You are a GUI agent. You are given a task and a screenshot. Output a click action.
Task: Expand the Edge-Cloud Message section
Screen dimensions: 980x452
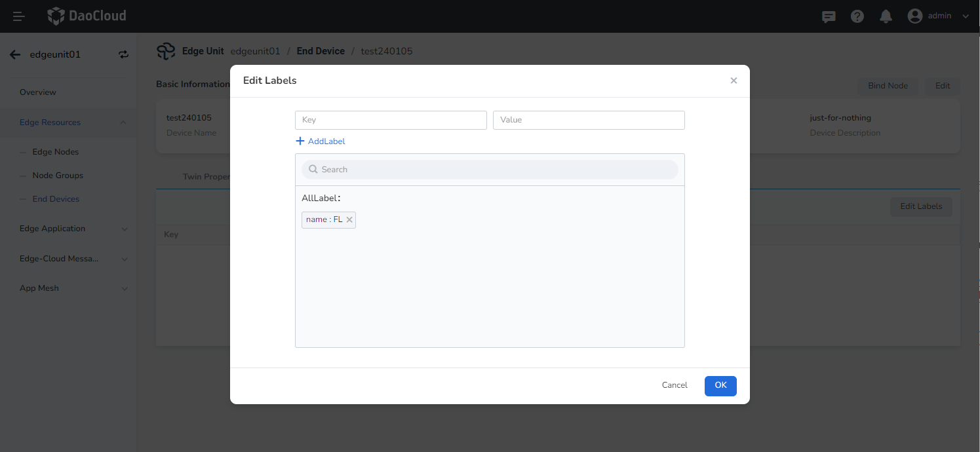[x=124, y=259]
